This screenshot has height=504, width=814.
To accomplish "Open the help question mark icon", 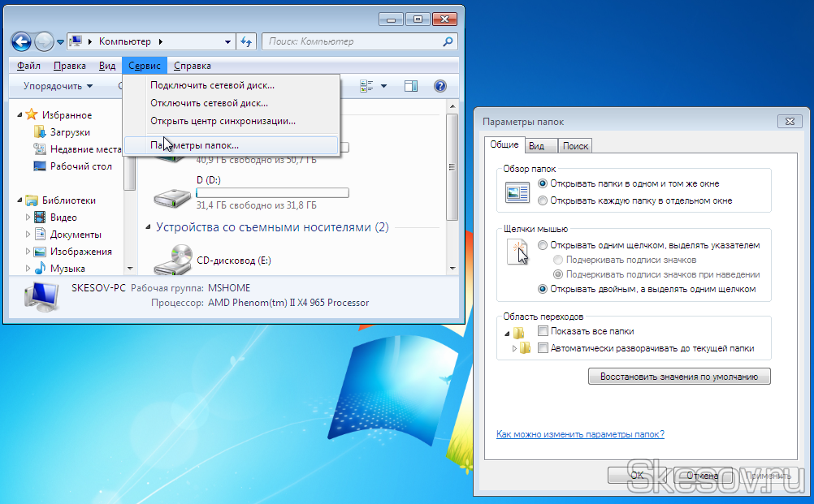I will (440, 86).
